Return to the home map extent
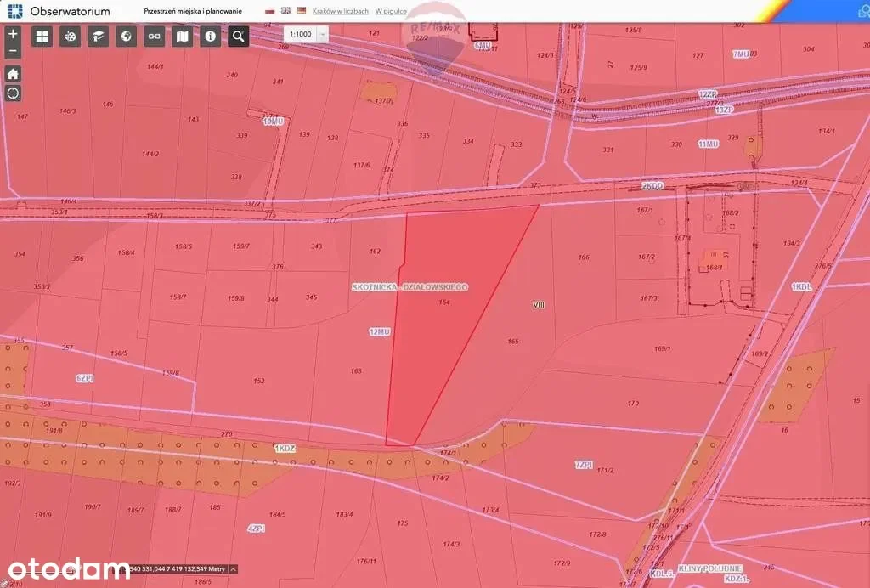The height and width of the screenshot is (588, 870). point(13,73)
